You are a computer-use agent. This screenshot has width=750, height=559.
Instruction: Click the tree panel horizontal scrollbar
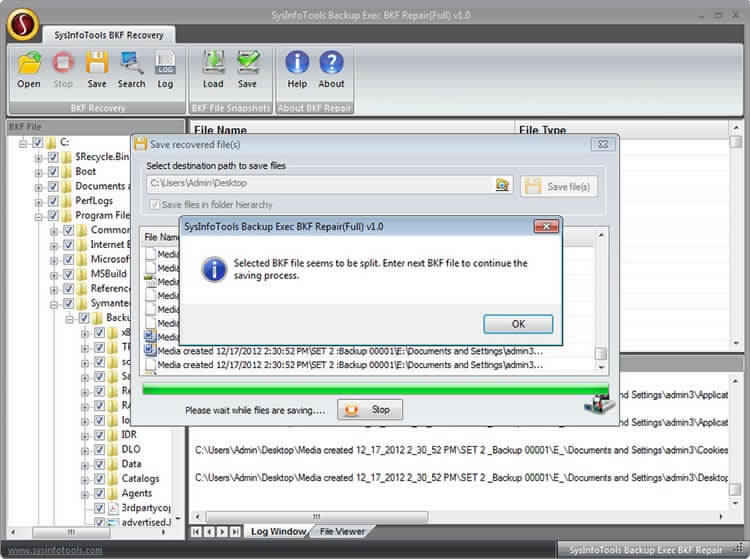[x=71, y=532]
